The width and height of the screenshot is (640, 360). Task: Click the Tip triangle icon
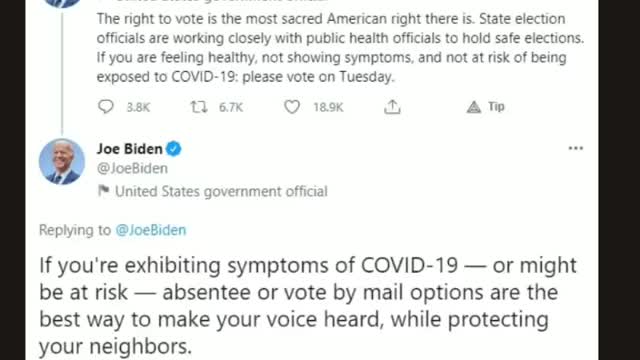(x=473, y=107)
